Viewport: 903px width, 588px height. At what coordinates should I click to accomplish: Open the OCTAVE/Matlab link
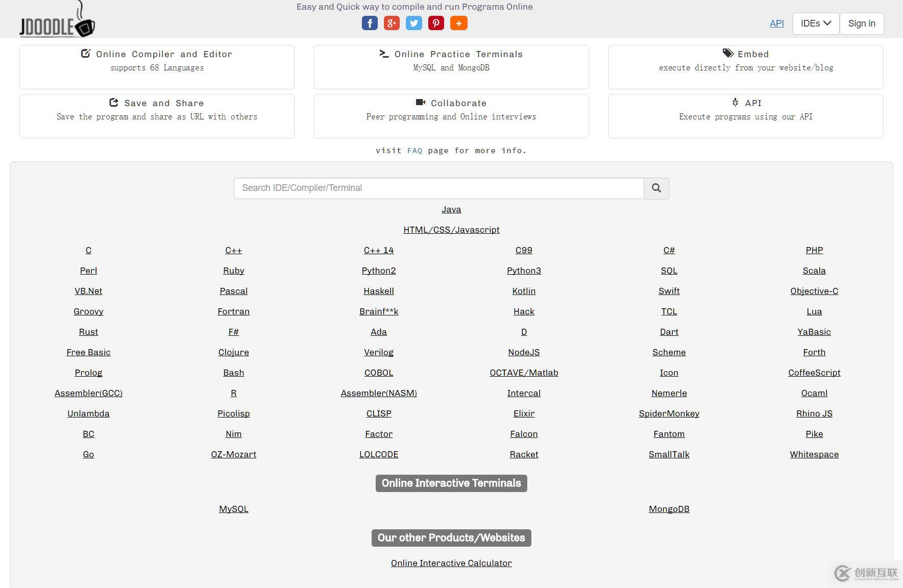click(x=524, y=373)
